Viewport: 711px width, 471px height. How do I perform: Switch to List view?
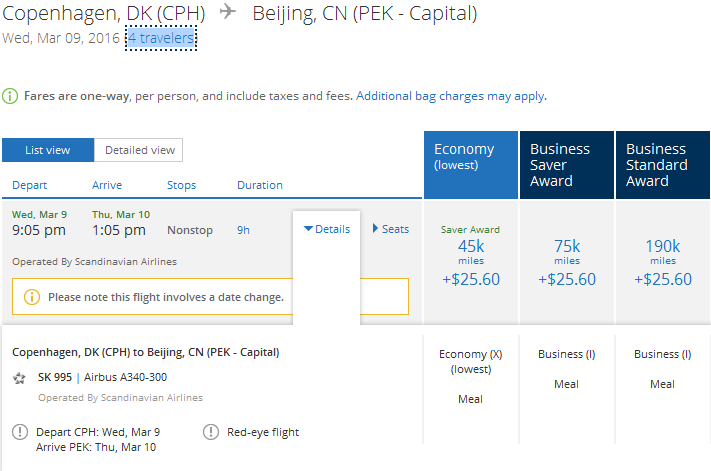[x=48, y=150]
